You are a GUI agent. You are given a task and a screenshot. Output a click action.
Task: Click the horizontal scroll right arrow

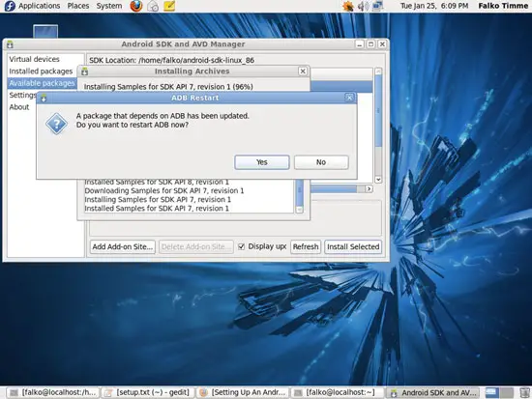pyautogui.click(x=369, y=188)
